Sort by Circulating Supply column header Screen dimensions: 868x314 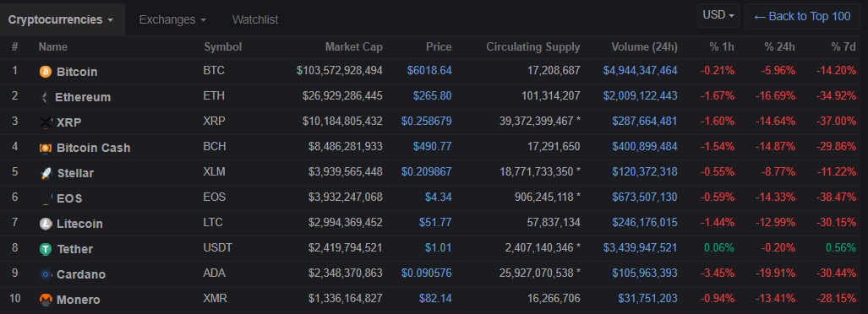click(533, 47)
